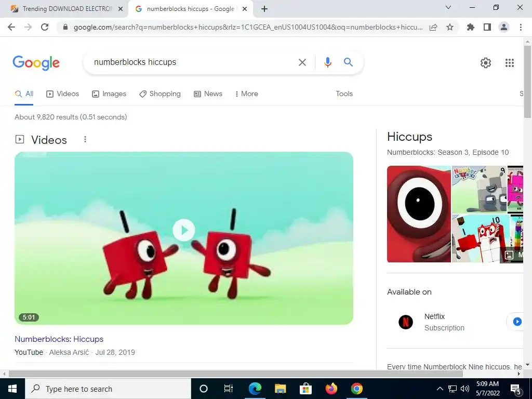Switch to Videos results tab

[62, 94]
